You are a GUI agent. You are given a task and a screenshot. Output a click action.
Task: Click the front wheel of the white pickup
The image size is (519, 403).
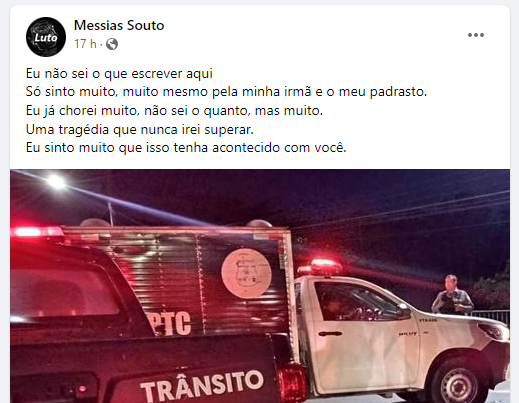point(459,384)
